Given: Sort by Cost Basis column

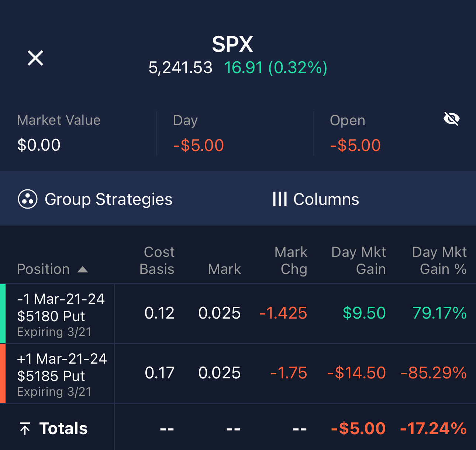Looking at the screenshot, I should point(157,261).
